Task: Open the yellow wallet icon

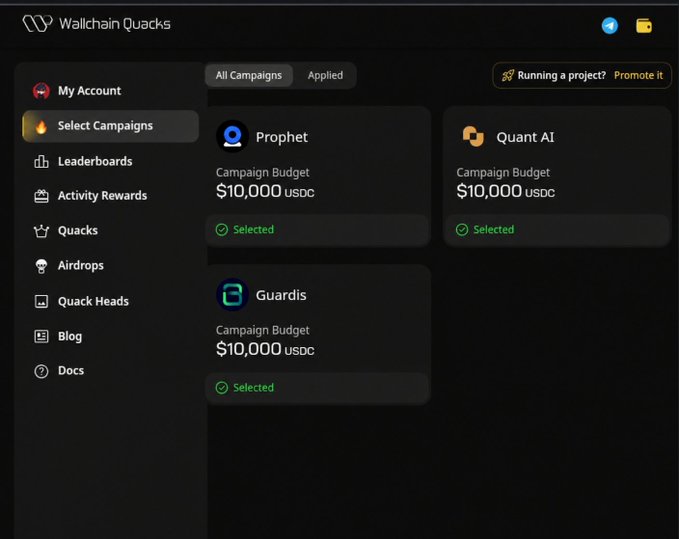Action: (x=644, y=26)
